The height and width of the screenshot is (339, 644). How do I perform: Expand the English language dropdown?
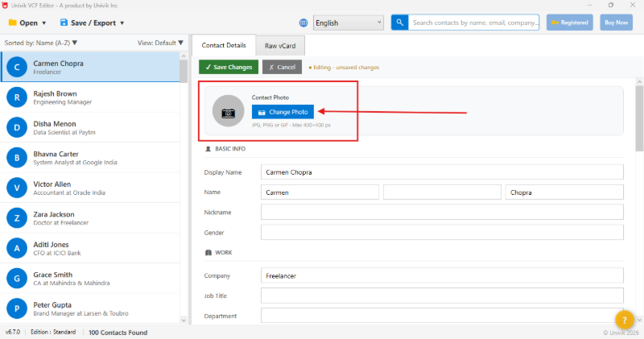[x=349, y=23]
